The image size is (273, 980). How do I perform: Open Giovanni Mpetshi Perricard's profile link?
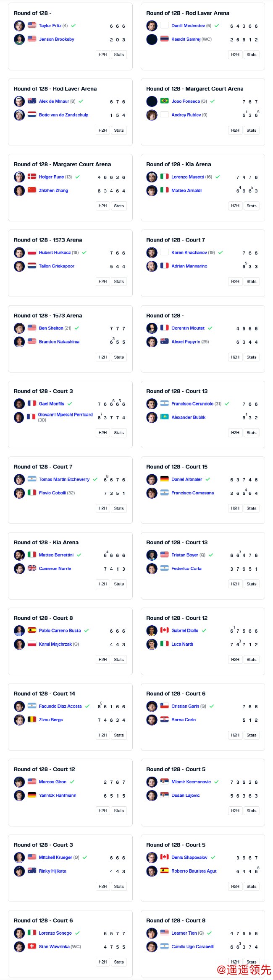pos(65,415)
